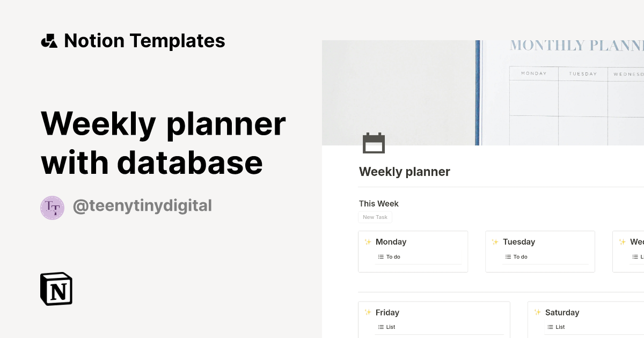Open the Monday task card
The image size is (644, 338).
click(x=413, y=251)
